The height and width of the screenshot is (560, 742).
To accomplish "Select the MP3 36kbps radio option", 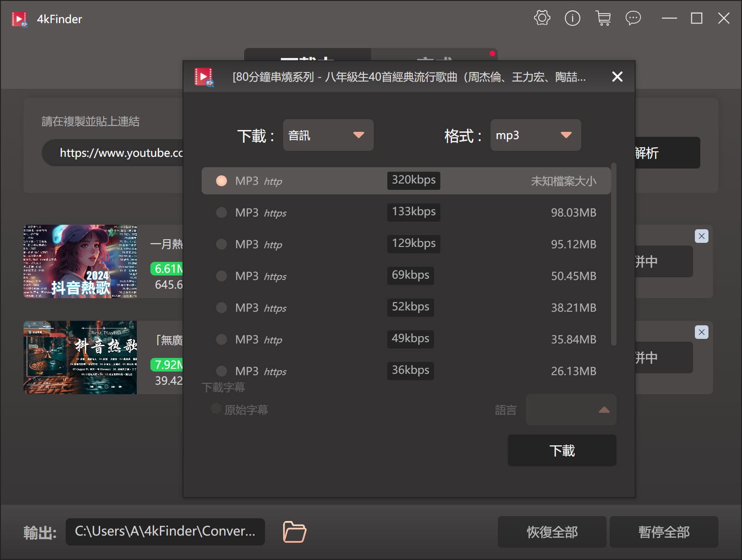I will [x=222, y=371].
